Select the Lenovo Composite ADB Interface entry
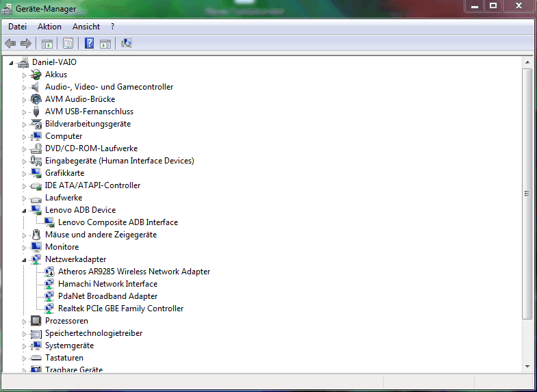The width and height of the screenshot is (537, 392). click(x=118, y=222)
